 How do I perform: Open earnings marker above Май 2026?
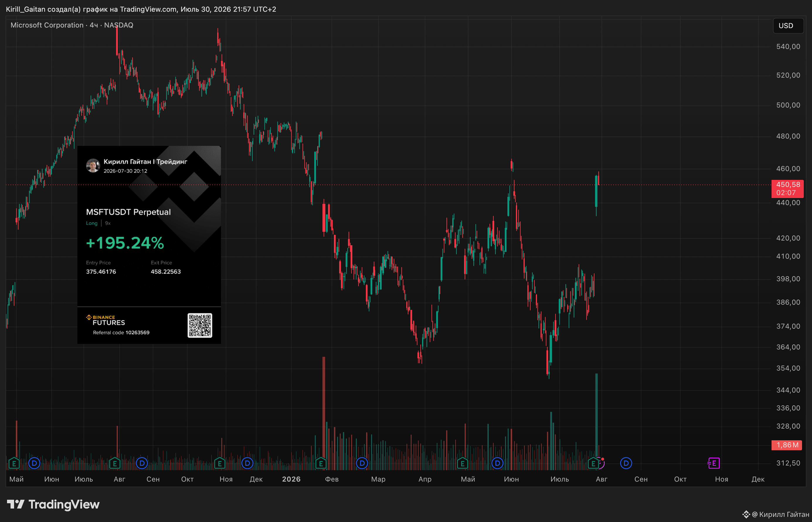point(462,463)
